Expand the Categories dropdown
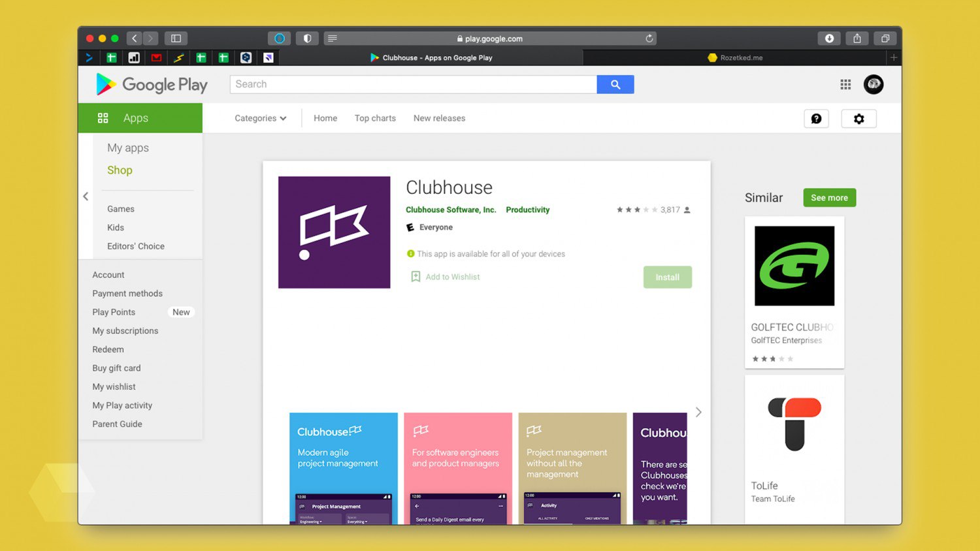 pos(260,118)
